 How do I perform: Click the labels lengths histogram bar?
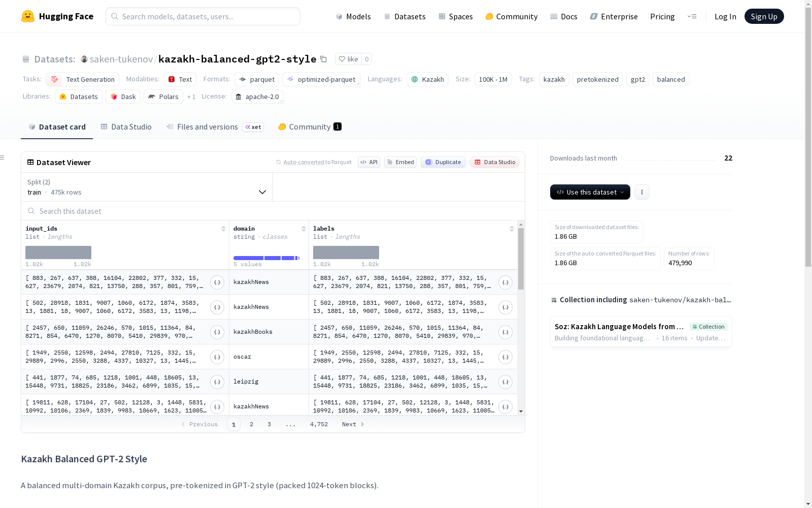point(346,252)
